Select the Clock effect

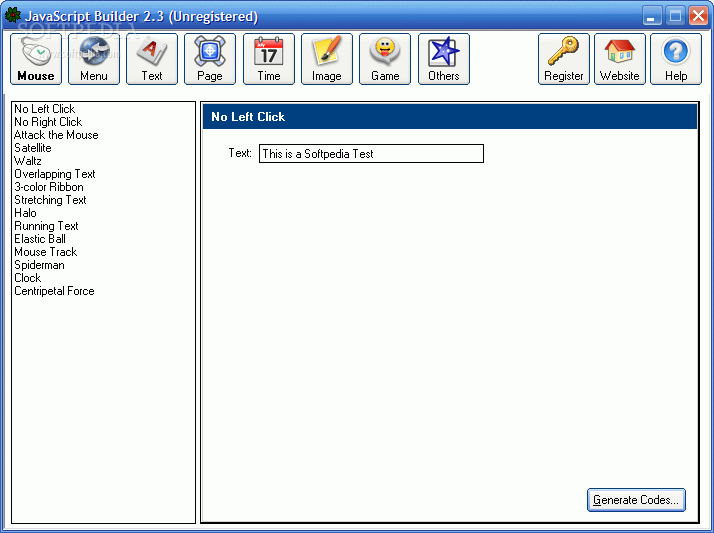tap(28, 278)
